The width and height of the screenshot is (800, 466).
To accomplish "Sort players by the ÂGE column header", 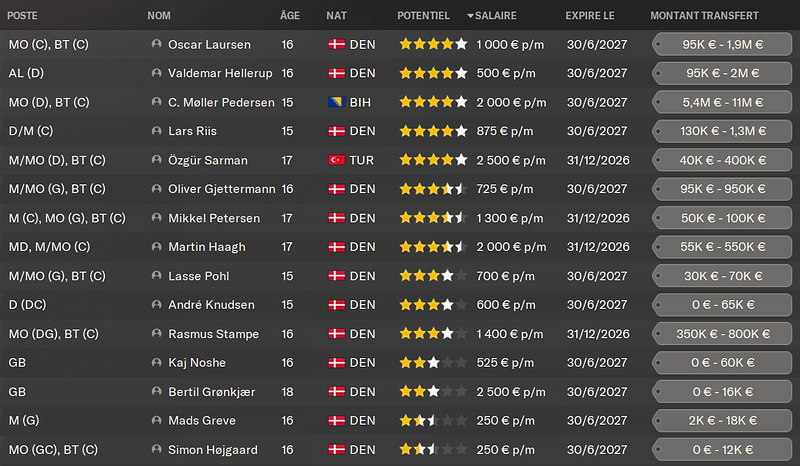I will tap(290, 16).
